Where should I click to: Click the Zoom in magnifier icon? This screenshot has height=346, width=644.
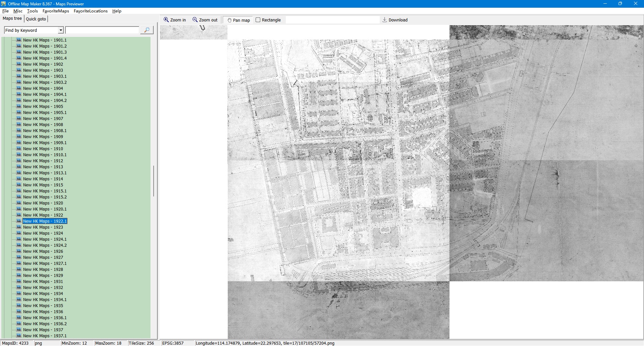click(166, 20)
